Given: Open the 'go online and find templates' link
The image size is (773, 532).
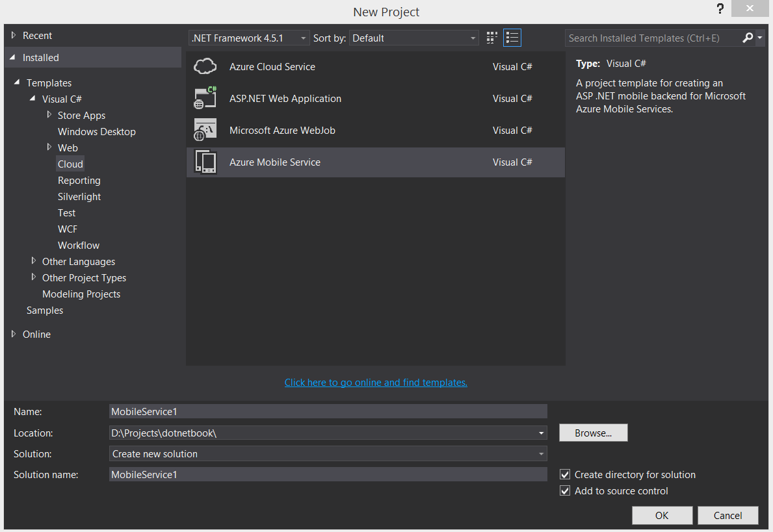Looking at the screenshot, I should pyautogui.click(x=376, y=382).
